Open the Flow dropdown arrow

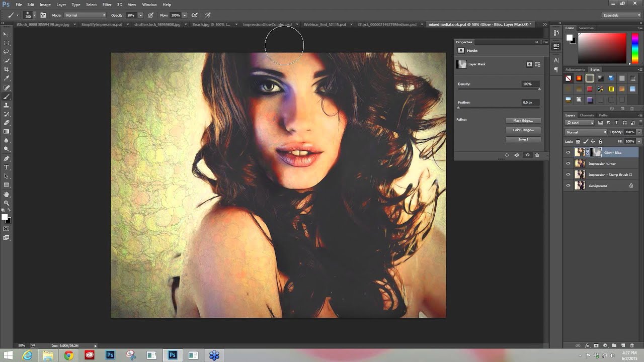click(x=185, y=15)
